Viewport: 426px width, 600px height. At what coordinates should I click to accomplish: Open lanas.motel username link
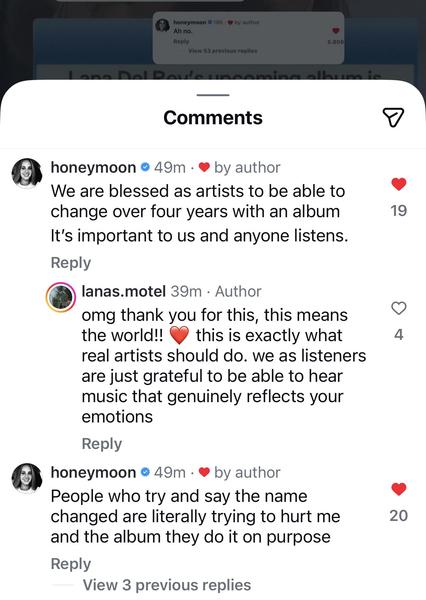tap(124, 292)
